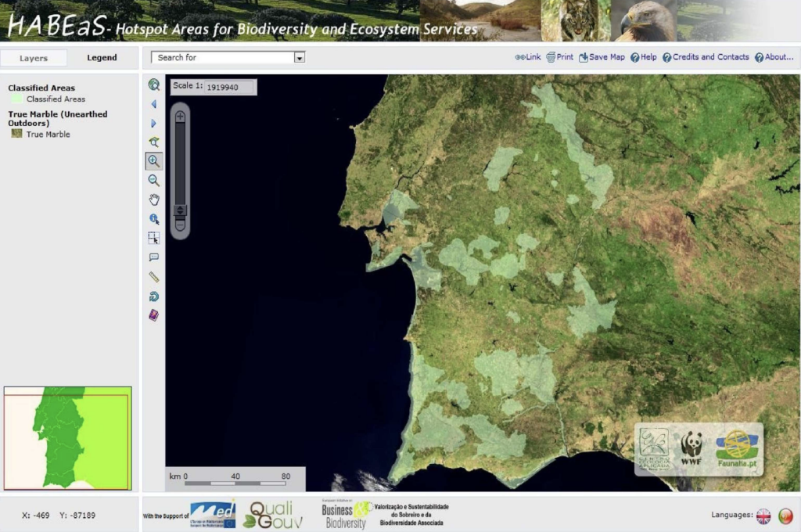Viewport: 801px width, 532px height.
Task: Switch language to Portuguese flag
Action: click(785, 516)
